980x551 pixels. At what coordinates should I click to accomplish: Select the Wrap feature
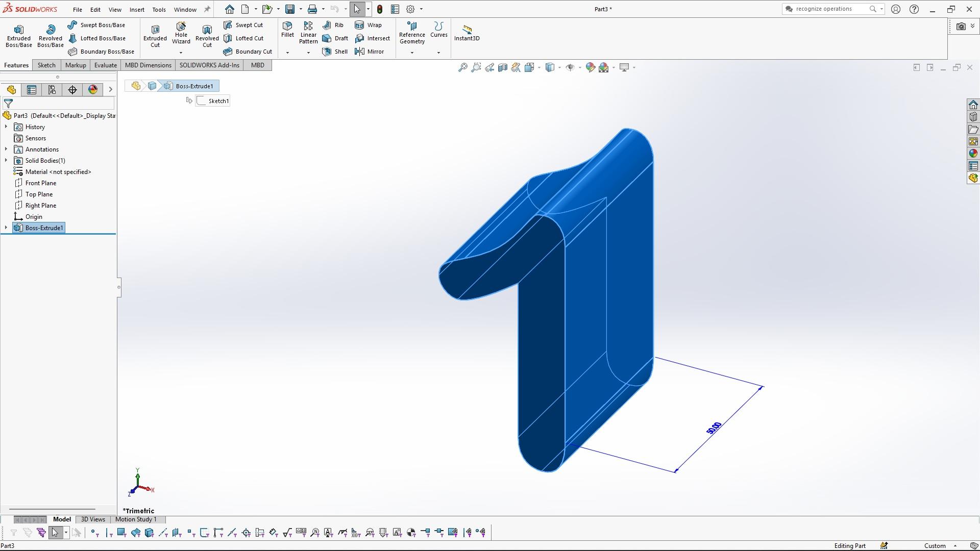368,25
